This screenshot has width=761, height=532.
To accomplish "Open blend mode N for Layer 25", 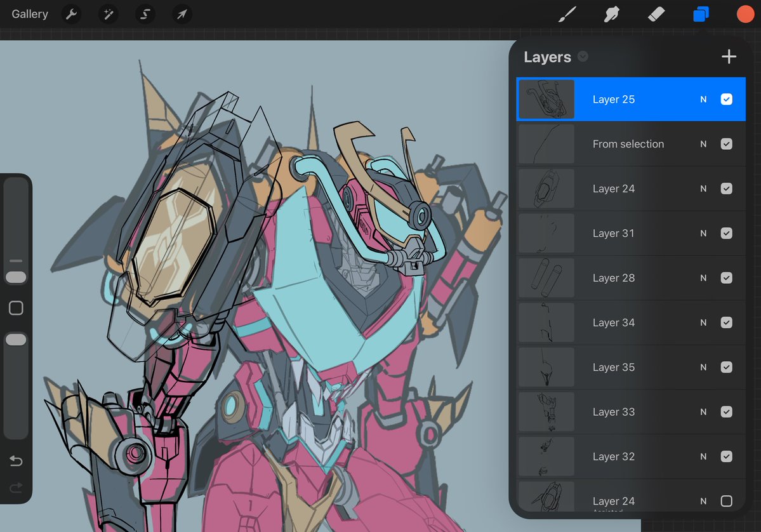I will (703, 99).
